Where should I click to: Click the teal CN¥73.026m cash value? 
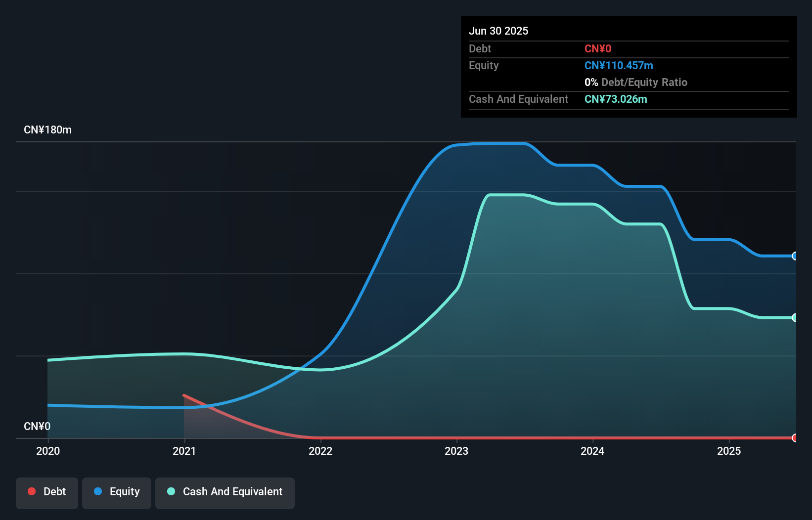tap(616, 99)
